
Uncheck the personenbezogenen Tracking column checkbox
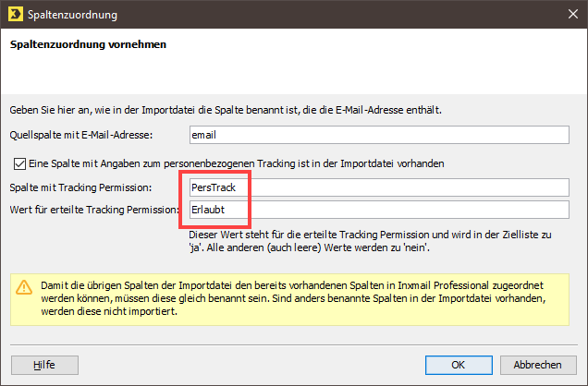(19, 164)
